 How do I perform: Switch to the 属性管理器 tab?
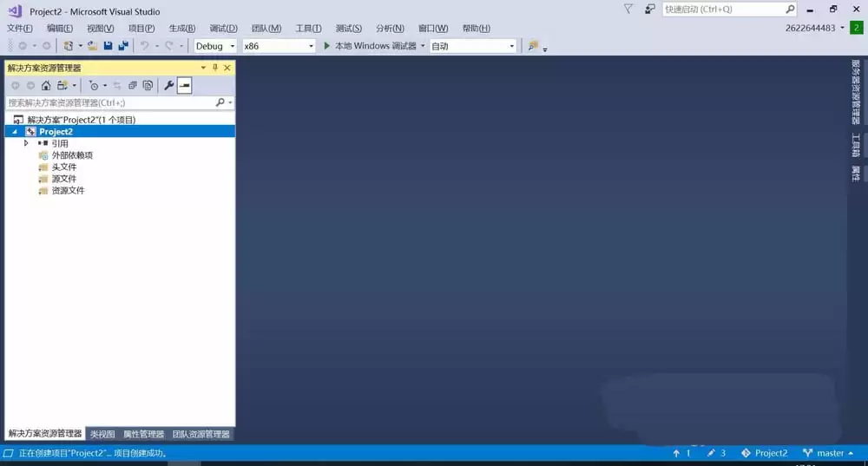pyautogui.click(x=143, y=434)
